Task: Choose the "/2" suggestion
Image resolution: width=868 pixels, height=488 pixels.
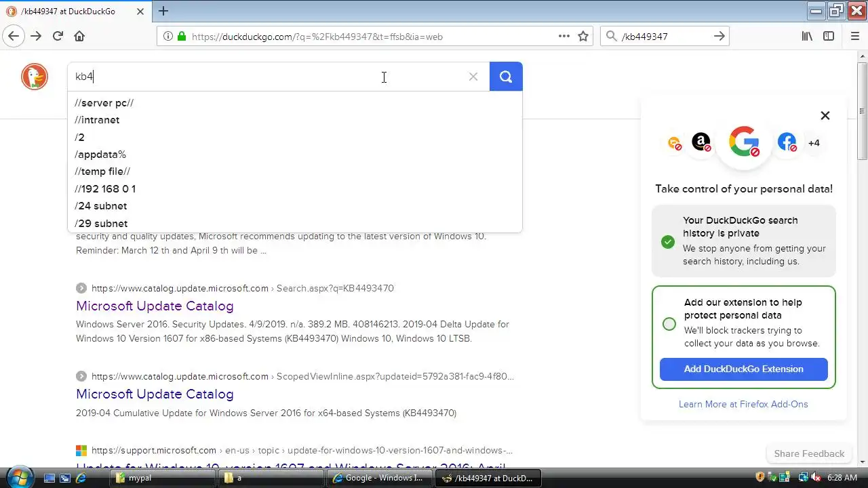Action: pos(79,138)
